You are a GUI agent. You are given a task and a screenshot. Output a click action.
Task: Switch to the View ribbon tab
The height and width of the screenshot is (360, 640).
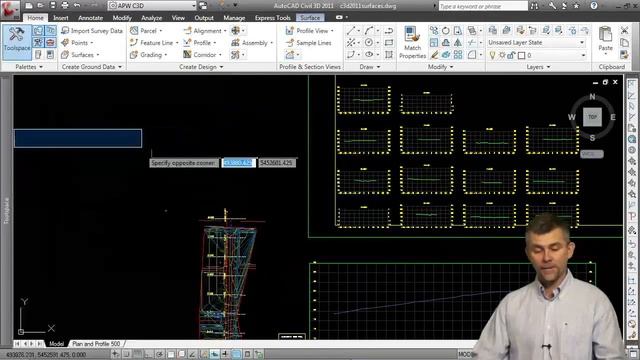click(178, 18)
